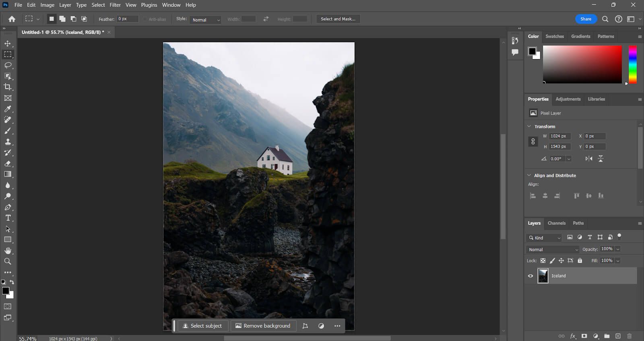The image size is (644, 341).
Task: Click the Select and Mask button
Action: (338, 19)
